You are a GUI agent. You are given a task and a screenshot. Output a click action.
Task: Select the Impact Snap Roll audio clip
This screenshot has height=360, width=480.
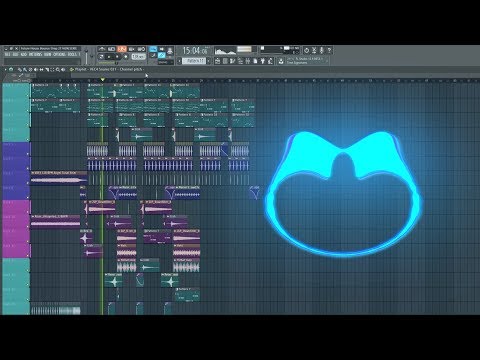tap(59, 178)
